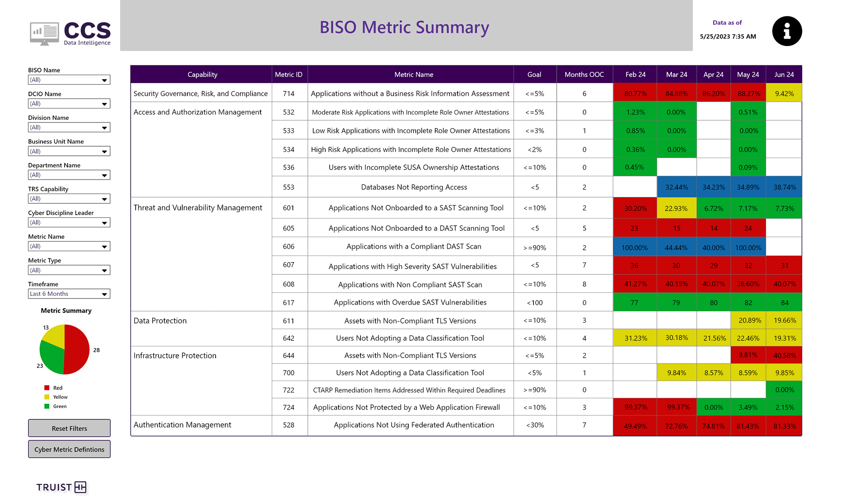Click the BISO Metric Summary title
Viewport: 843px width, 504px height.
coord(404,27)
